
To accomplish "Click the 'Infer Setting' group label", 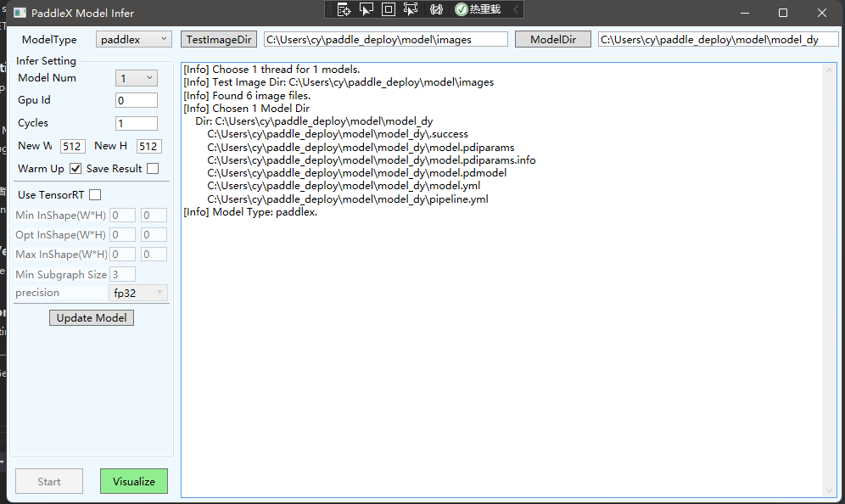I will click(46, 61).
